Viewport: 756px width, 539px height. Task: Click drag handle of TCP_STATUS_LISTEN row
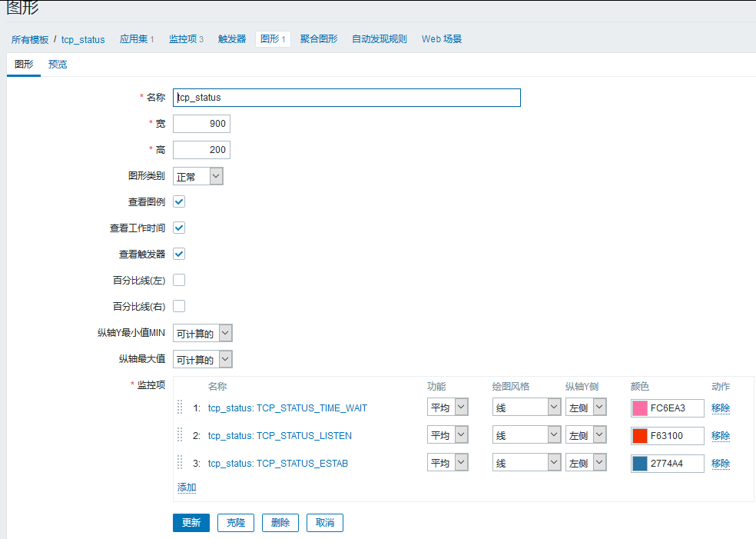pyautogui.click(x=180, y=435)
